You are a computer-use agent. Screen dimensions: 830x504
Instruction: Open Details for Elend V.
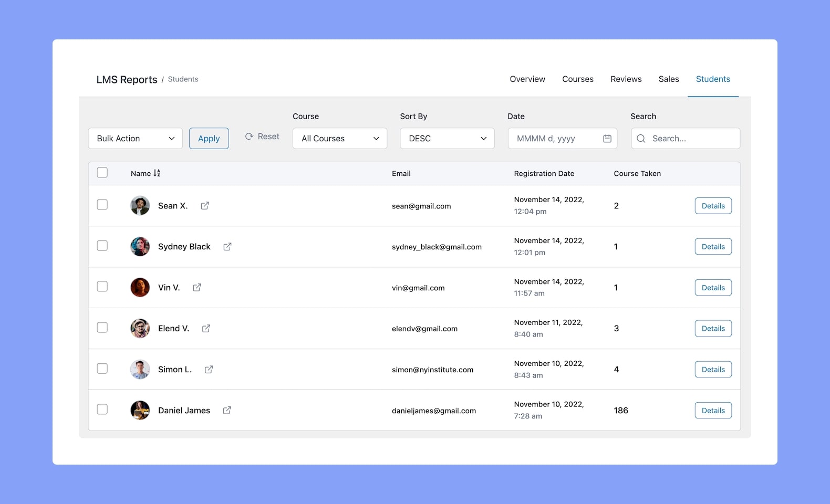pos(713,329)
